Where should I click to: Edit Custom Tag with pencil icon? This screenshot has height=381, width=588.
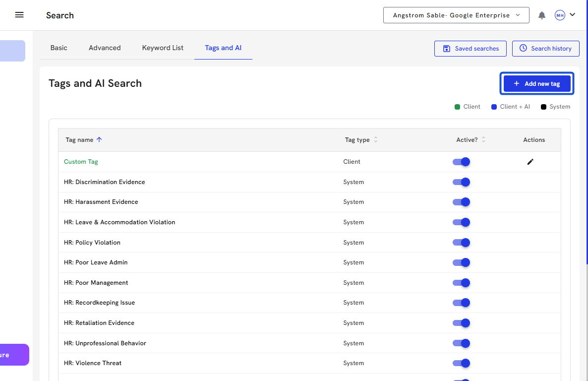tap(530, 162)
